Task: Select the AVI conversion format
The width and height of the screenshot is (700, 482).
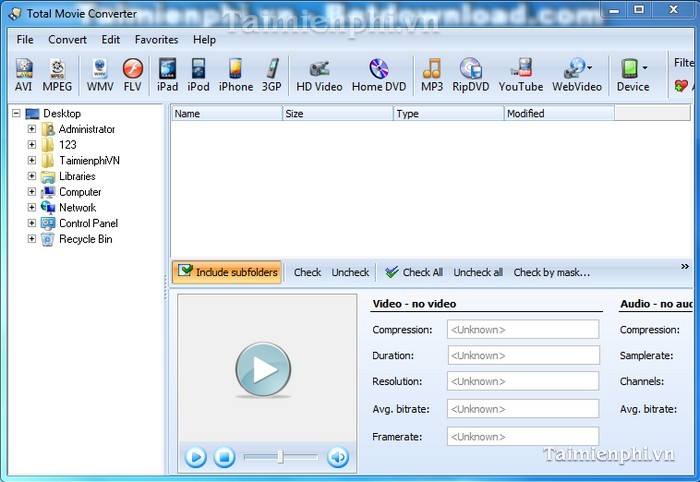Action: (24, 75)
